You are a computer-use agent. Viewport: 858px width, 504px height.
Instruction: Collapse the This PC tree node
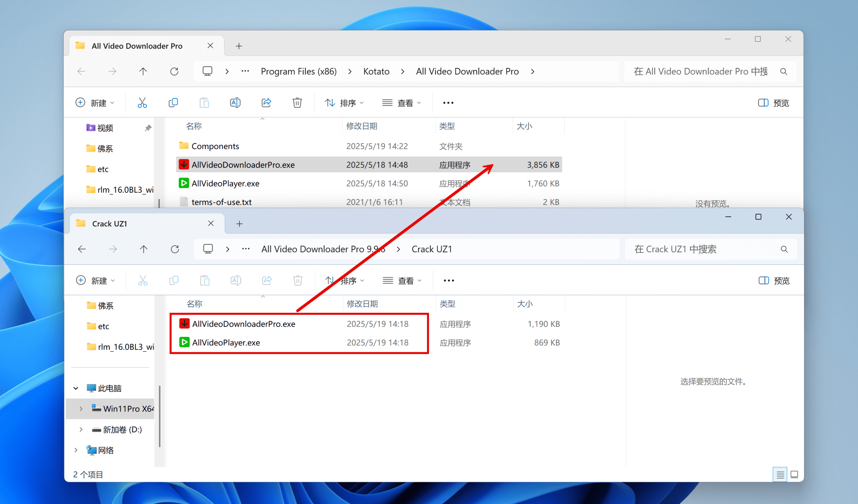tap(76, 388)
